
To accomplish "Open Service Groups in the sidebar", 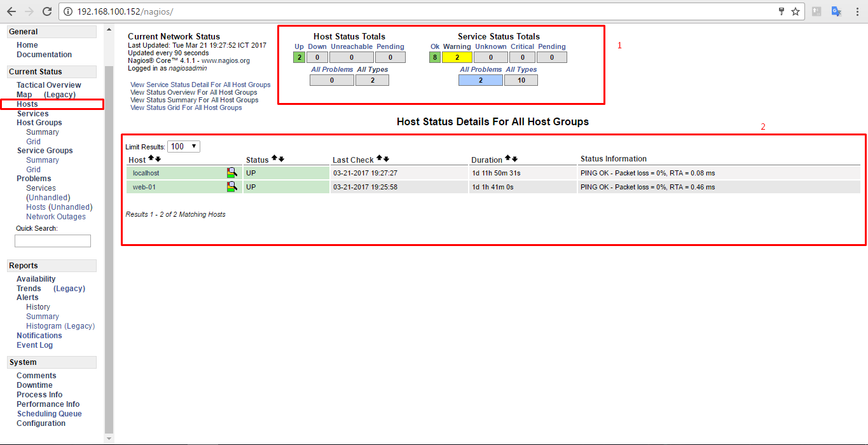I will [45, 151].
